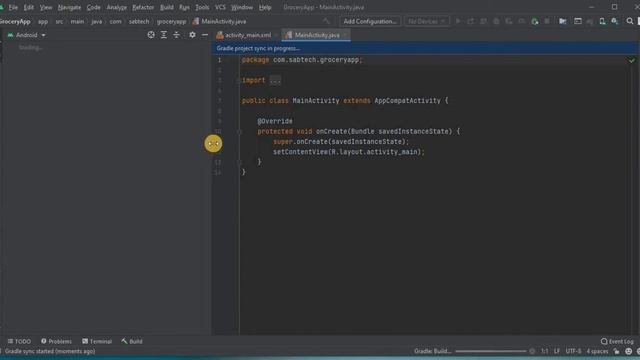Click Expand All in project panel
The width and height of the screenshot is (640, 360).
(x=164, y=35)
